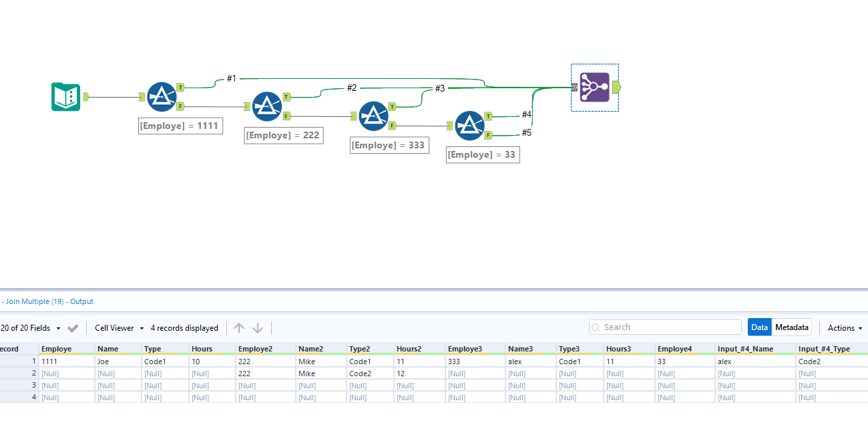
Task: Switch results view to Metadata
Action: 792,327
